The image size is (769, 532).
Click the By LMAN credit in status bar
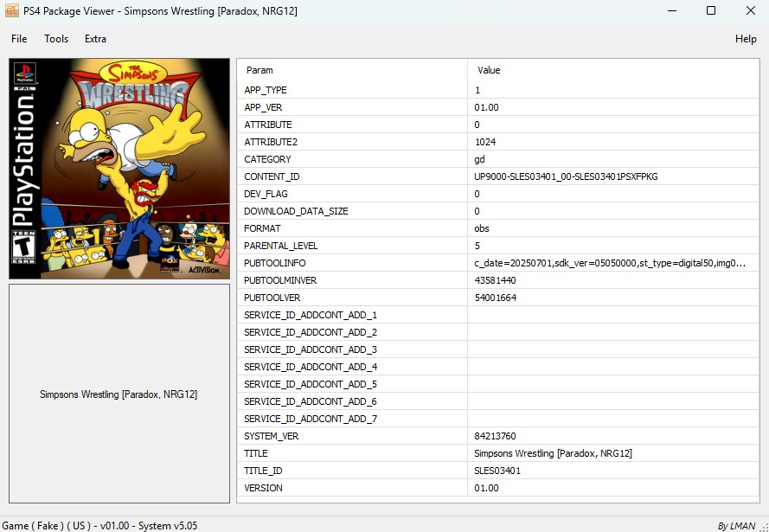[x=736, y=526]
